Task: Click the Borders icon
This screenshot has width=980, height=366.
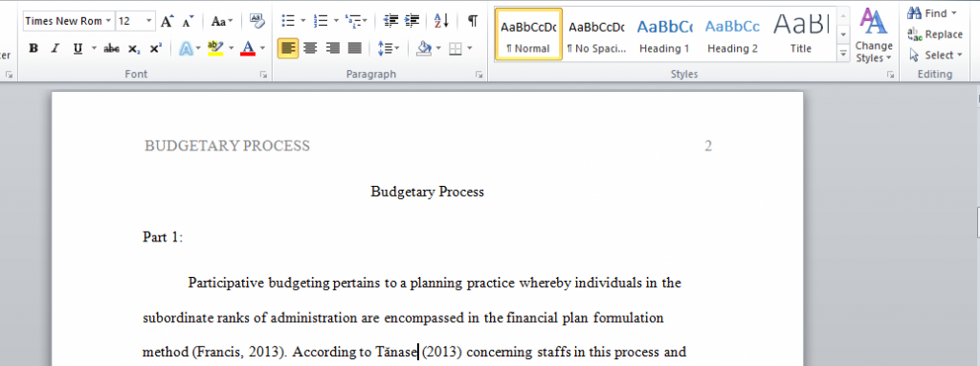Action: (x=456, y=48)
